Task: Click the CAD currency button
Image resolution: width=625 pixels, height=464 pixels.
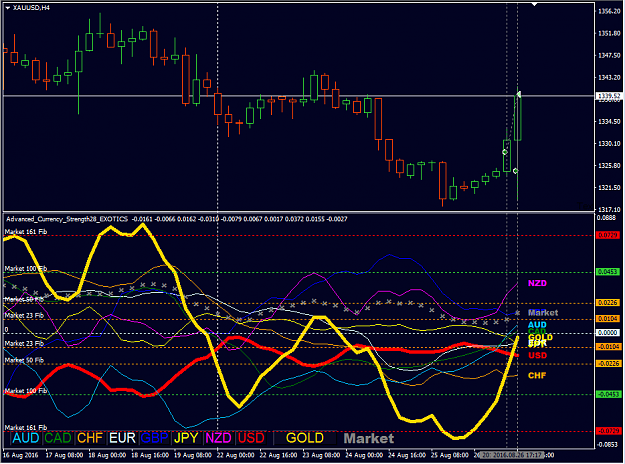Action: point(58,438)
